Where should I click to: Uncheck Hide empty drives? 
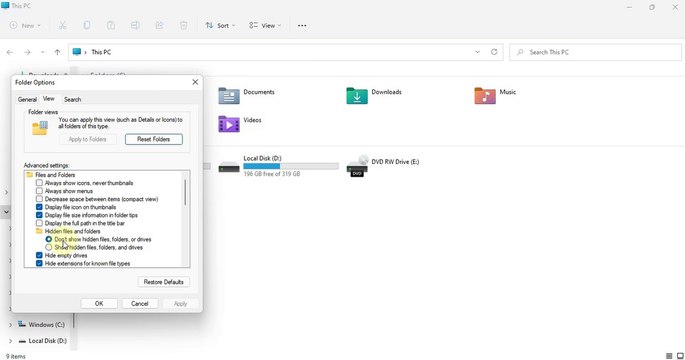pos(39,256)
